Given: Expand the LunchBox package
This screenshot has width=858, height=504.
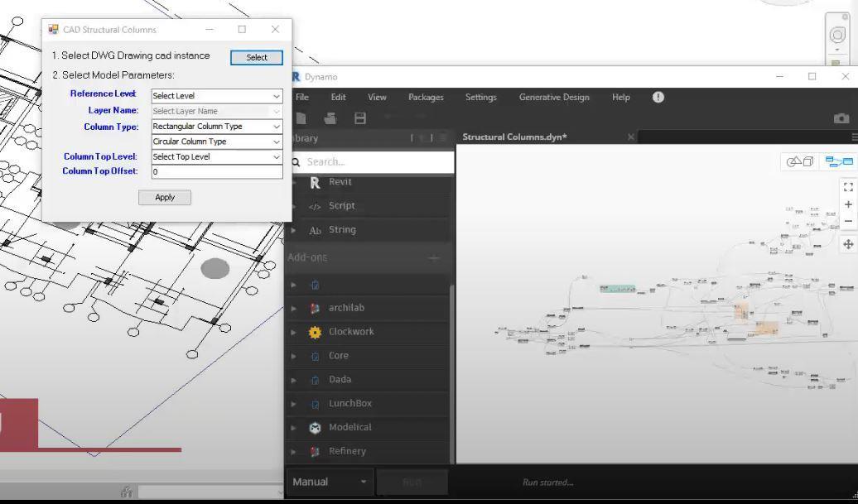Looking at the screenshot, I should (x=294, y=405).
